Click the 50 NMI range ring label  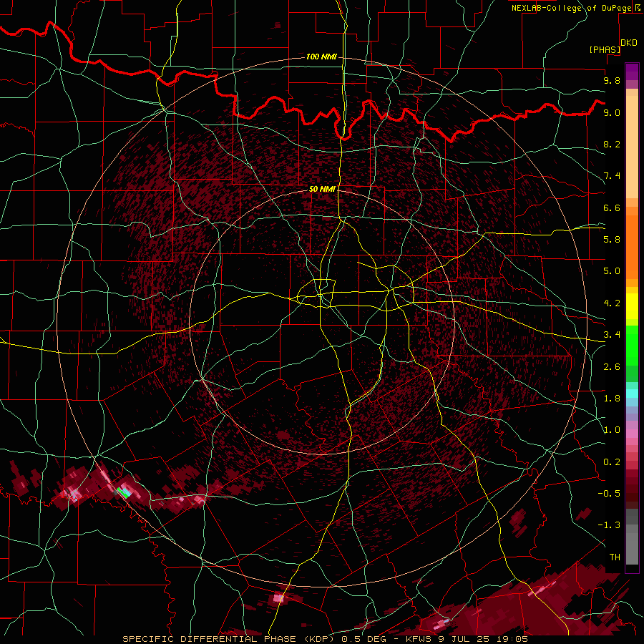tap(322, 189)
